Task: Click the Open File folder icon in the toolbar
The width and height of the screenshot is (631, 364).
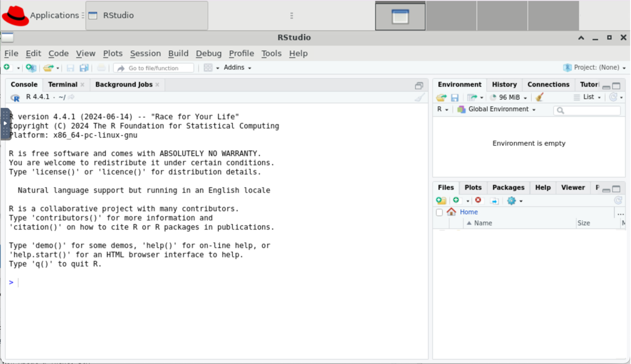Action: click(48, 68)
